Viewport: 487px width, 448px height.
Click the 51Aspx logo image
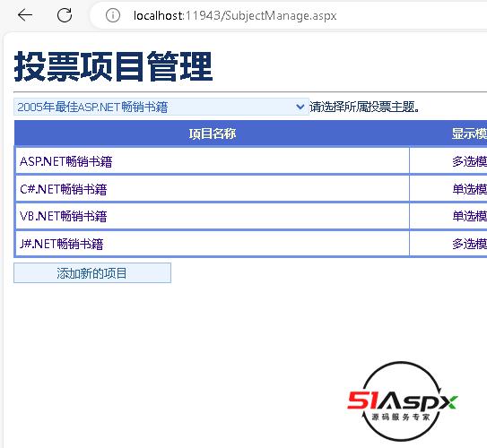(402, 401)
